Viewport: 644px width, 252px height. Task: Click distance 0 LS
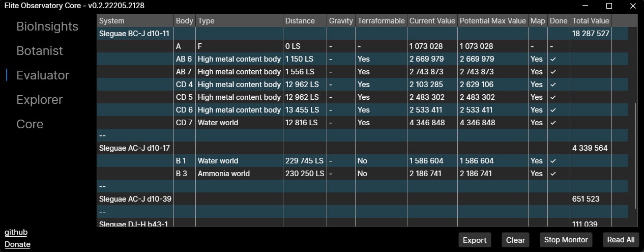(293, 46)
